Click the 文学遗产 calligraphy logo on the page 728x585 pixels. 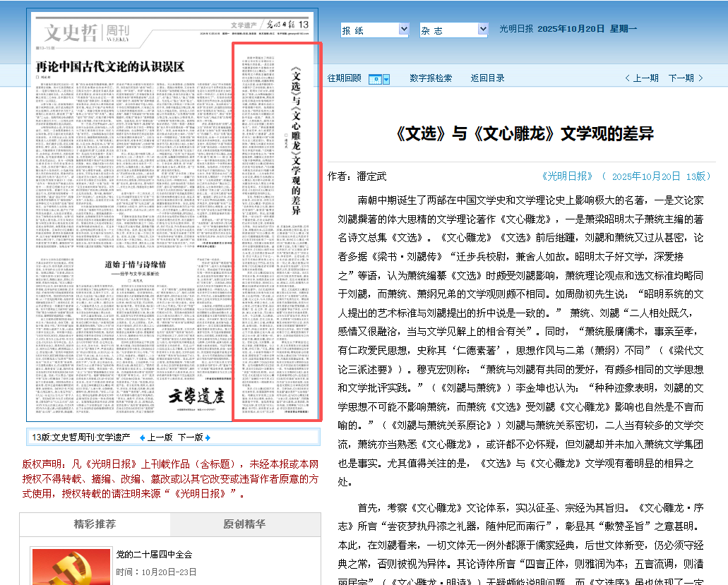[x=196, y=396]
